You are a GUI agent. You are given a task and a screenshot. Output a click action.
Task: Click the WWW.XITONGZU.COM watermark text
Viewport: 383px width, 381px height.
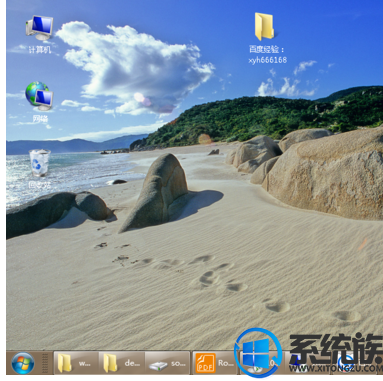pos(336,369)
